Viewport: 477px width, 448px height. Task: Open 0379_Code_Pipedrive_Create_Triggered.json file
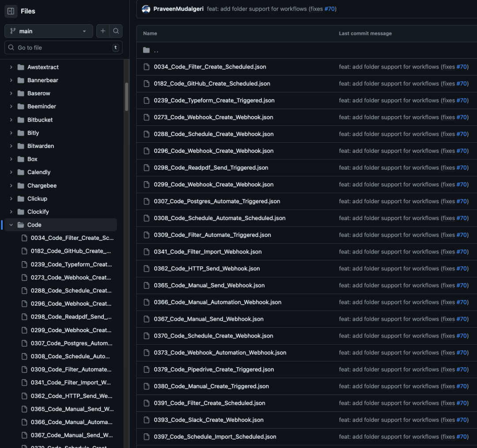point(214,369)
